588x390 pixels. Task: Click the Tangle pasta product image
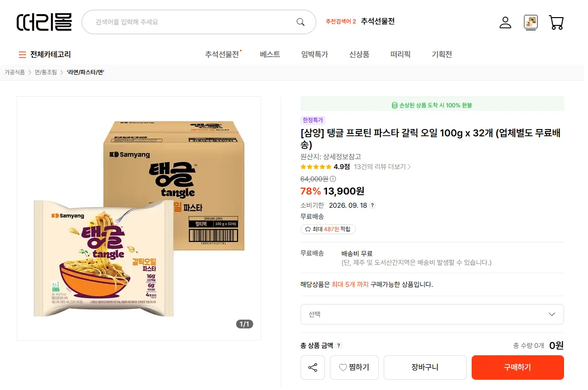coord(139,218)
